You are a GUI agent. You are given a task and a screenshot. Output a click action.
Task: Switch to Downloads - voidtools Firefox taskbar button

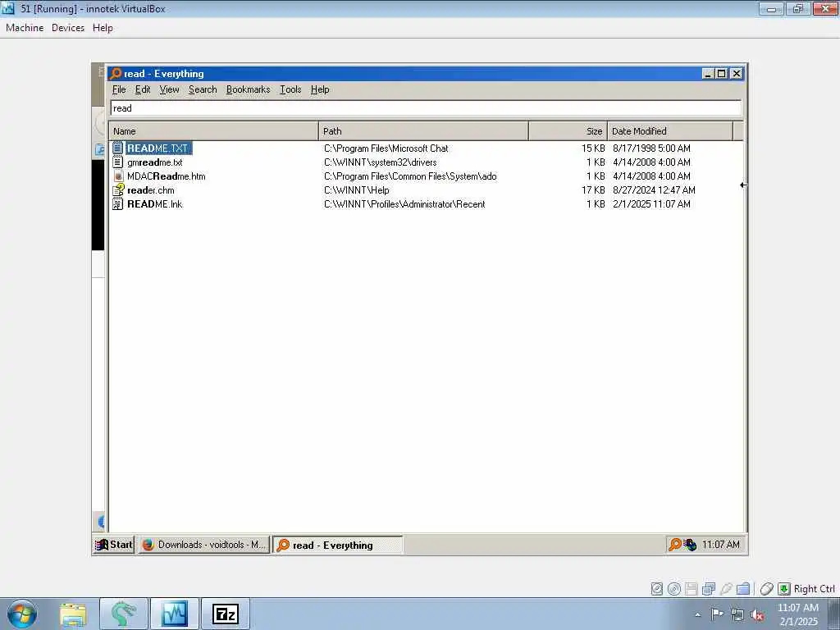pyautogui.click(x=203, y=545)
